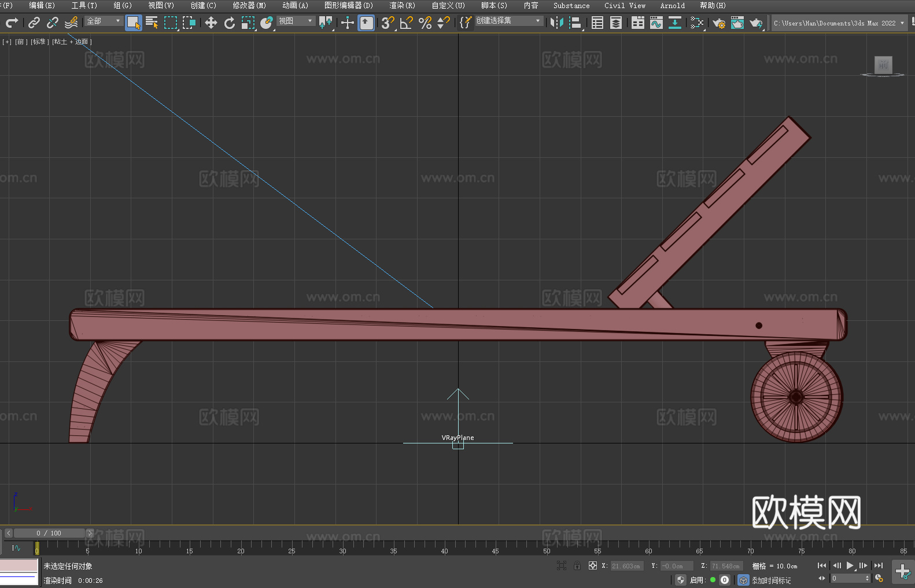Click the 添加时间标记 label
Image resolution: width=915 pixels, height=588 pixels.
tap(771, 580)
